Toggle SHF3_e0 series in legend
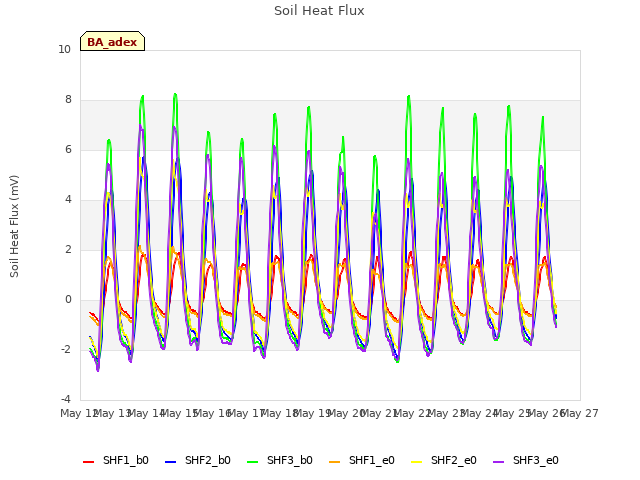The image size is (640, 480). 526,460
